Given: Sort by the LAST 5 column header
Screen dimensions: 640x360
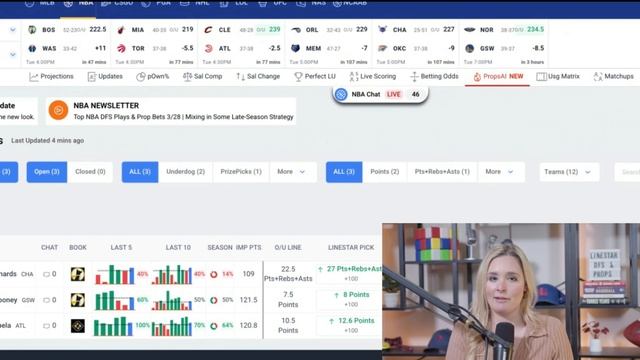Looking at the screenshot, I should click(x=121, y=247).
